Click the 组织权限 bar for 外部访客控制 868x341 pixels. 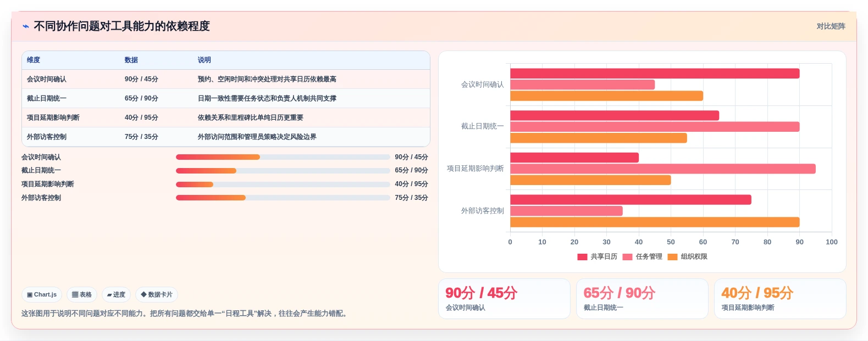(x=655, y=222)
